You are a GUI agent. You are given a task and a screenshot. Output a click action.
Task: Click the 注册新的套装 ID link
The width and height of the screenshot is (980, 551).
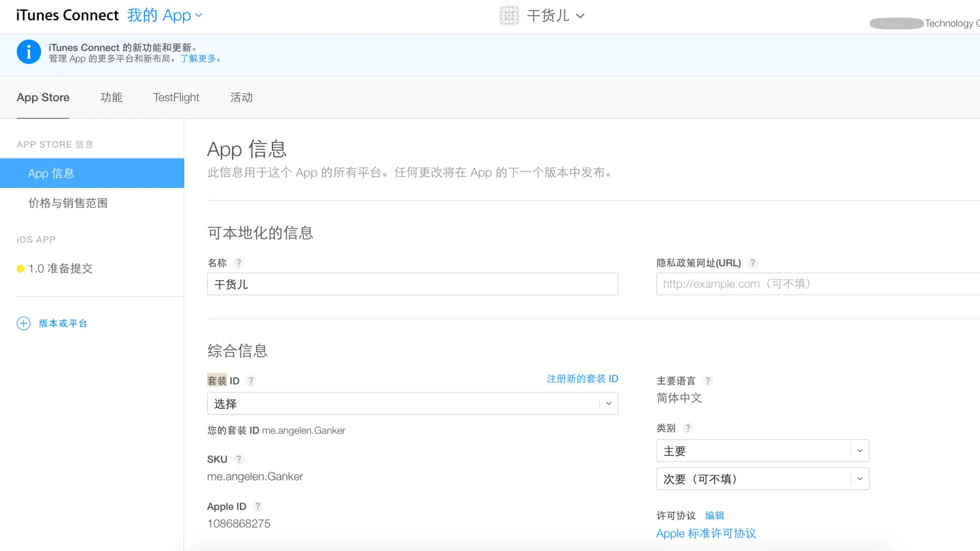pyautogui.click(x=582, y=379)
